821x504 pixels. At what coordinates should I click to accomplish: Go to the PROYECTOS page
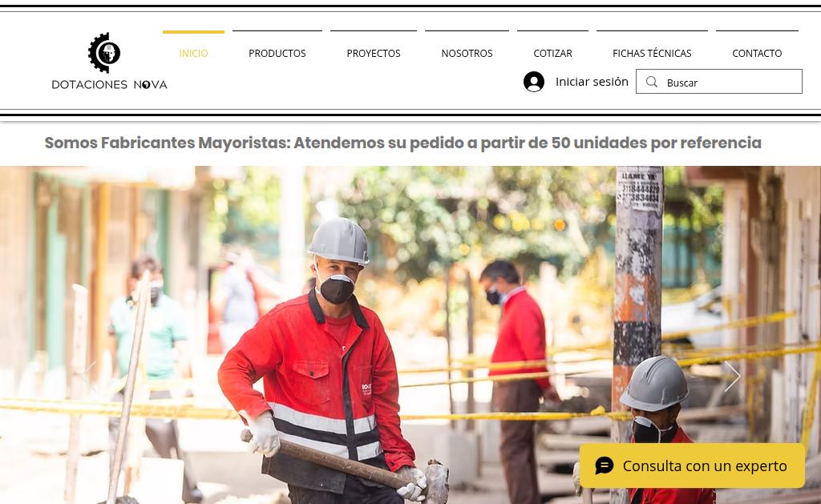[x=374, y=53]
